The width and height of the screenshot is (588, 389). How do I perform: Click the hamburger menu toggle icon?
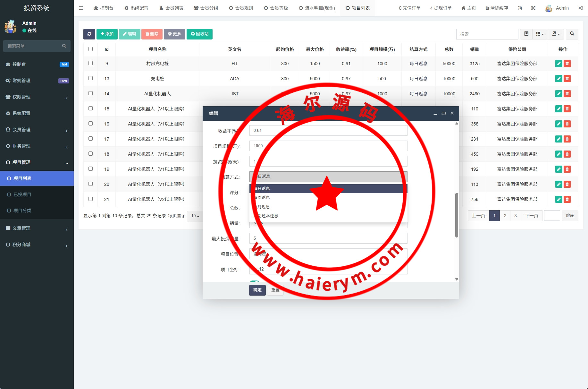click(81, 8)
